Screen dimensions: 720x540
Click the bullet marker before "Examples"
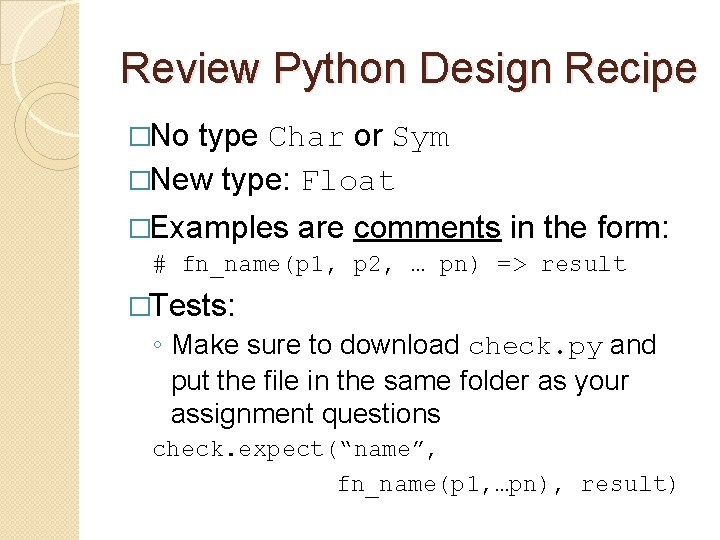(x=139, y=228)
